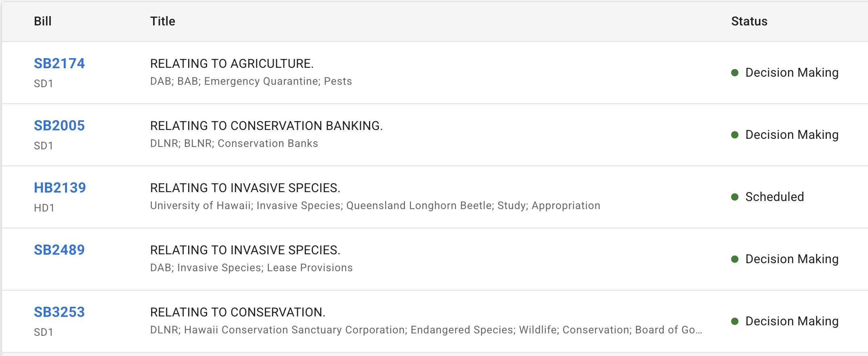Click the Scheduled status for HB2139
The height and width of the screenshot is (356, 868).
[774, 197]
